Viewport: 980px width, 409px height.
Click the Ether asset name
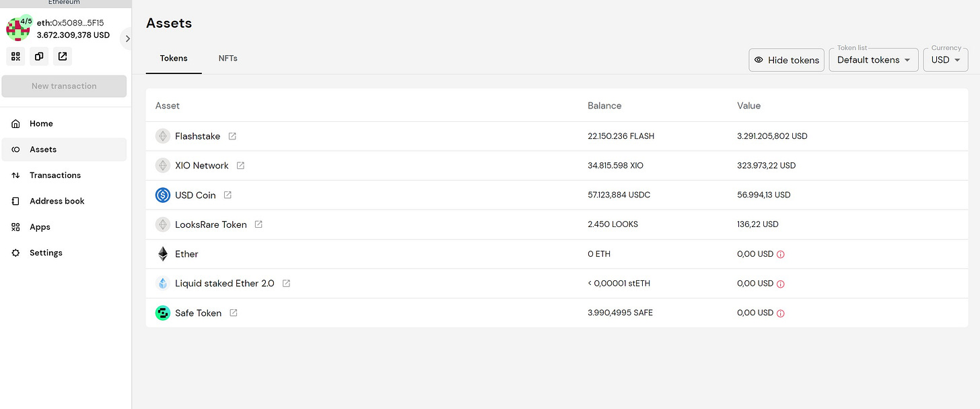pyautogui.click(x=186, y=254)
